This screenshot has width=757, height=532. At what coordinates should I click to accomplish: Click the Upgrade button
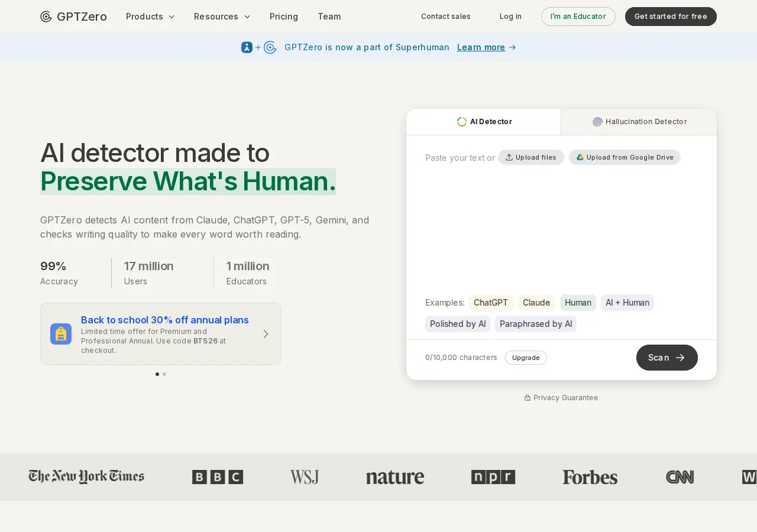click(x=526, y=358)
